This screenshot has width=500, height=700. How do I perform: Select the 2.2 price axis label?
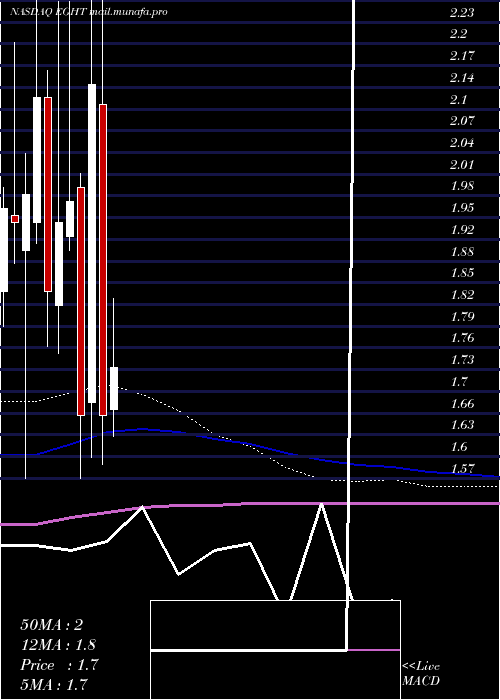458,34
